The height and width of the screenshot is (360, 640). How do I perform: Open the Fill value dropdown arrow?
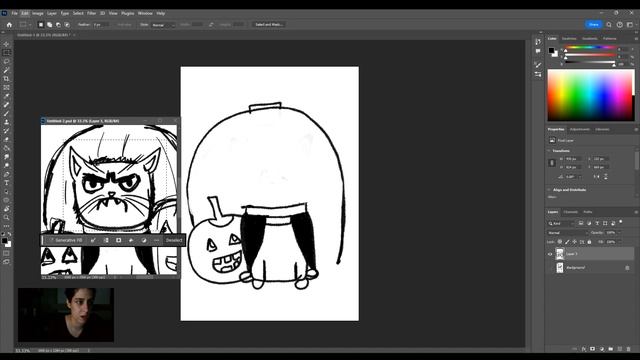click(619, 242)
